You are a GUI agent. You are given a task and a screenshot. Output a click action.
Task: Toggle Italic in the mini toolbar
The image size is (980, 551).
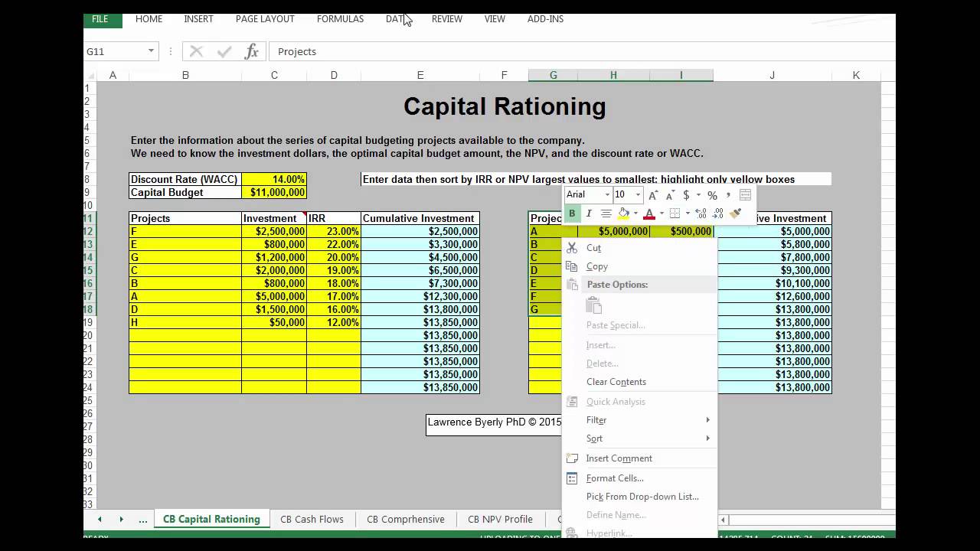[589, 214]
